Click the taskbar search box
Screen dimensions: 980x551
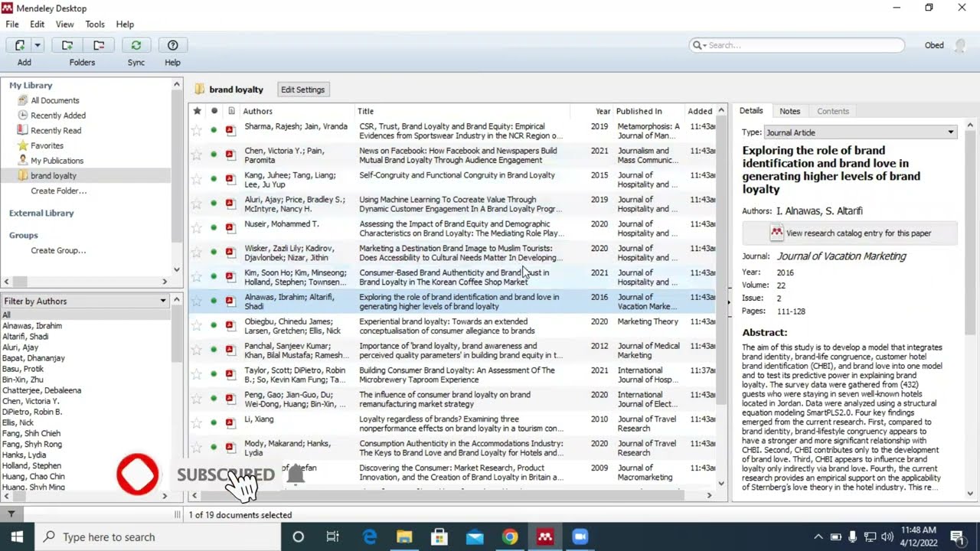(x=158, y=537)
